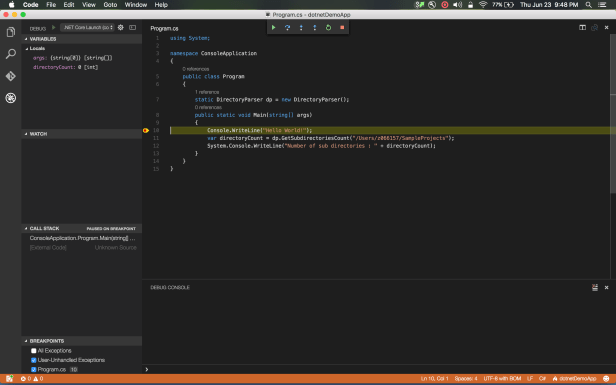Click status bar errors and warnings count
The image size is (616, 385).
[32, 379]
